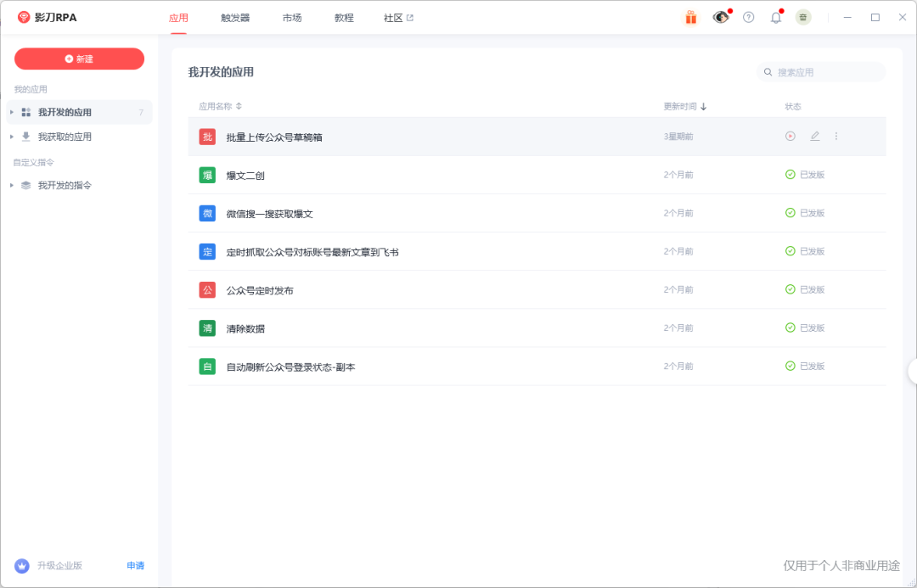Click the search magnifier icon

pyautogui.click(x=768, y=72)
